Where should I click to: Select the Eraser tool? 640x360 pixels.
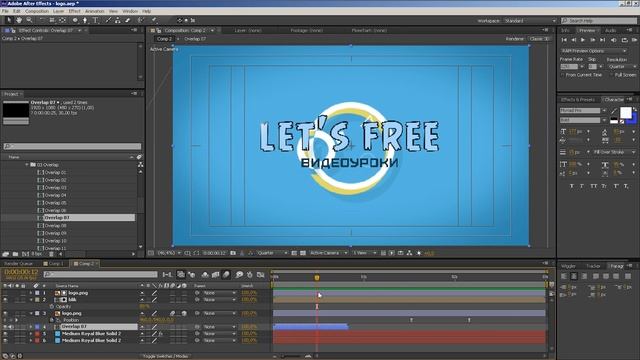pyautogui.click(x=128, y=20)
